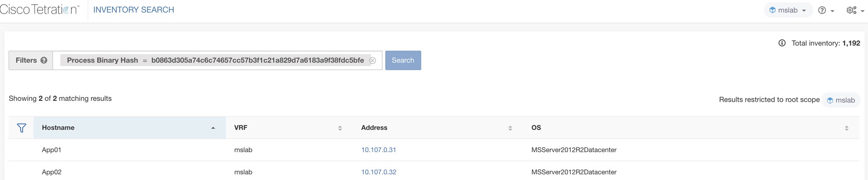Remove the Process Binary Hash filter
Screen dimensions: 868x180
pos(373,60)
